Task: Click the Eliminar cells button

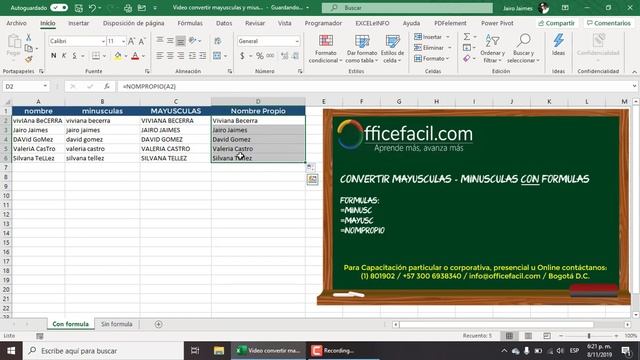Action: 433,48
